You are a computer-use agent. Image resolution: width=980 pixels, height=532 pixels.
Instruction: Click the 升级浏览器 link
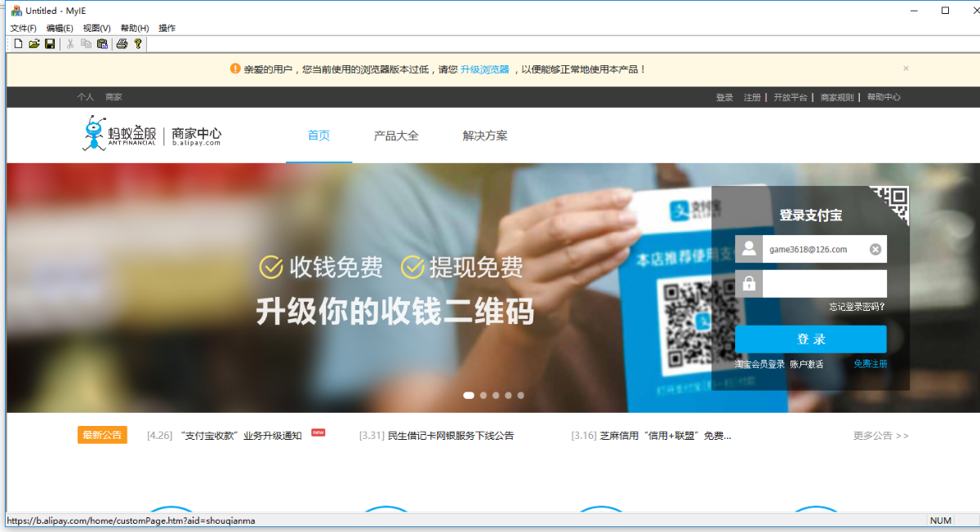coord(485,69)
